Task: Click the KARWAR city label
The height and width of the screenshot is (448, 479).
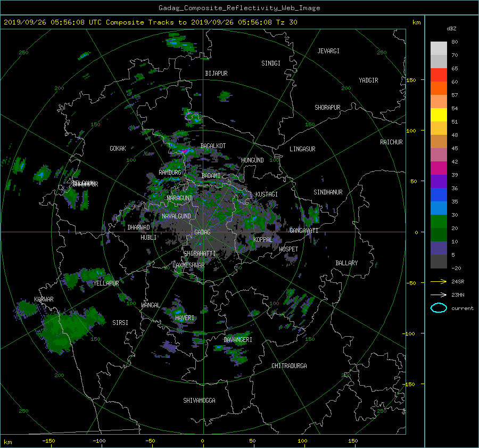Action: pyautogui.click(x=44, y=299)
